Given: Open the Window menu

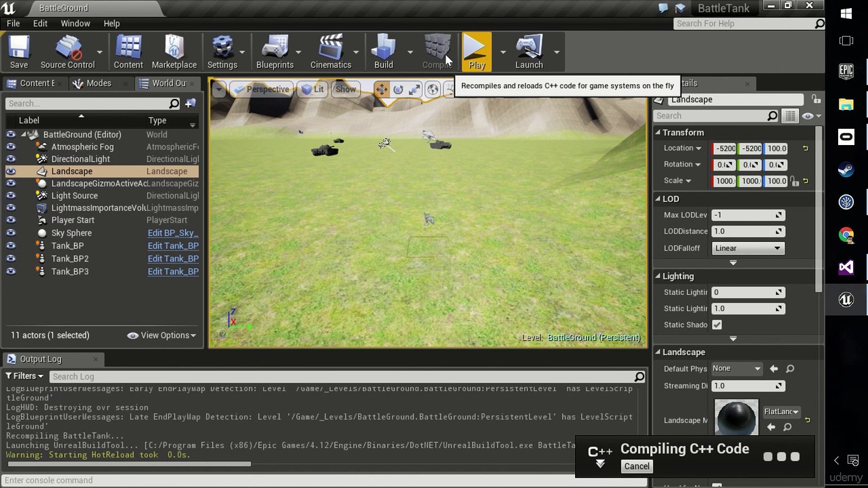Looking at the screenshot, I should tap(75, 24).
